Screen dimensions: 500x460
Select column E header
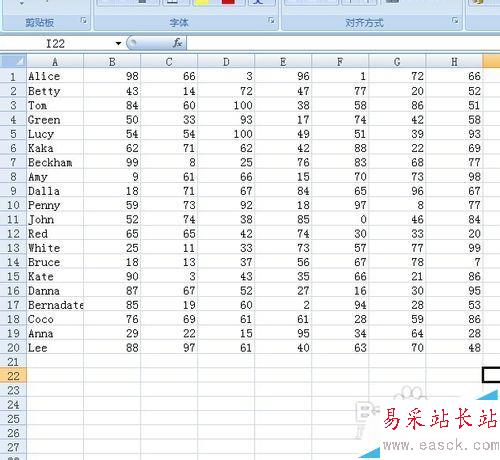pyautogui.click(x=283, y=62)
